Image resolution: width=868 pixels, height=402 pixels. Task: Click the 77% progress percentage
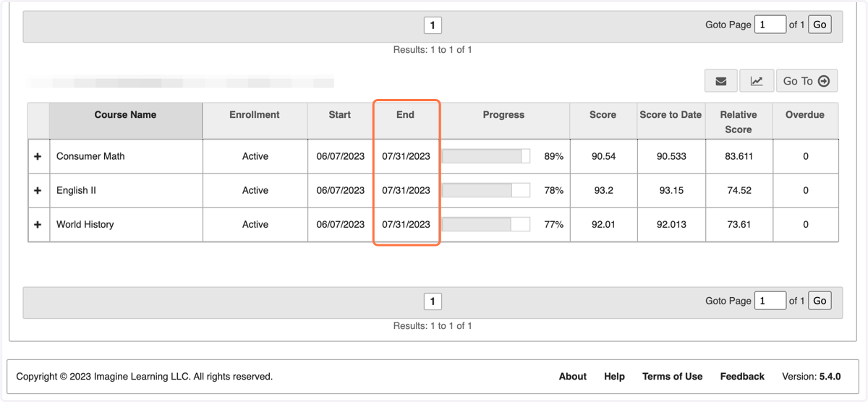553,224
